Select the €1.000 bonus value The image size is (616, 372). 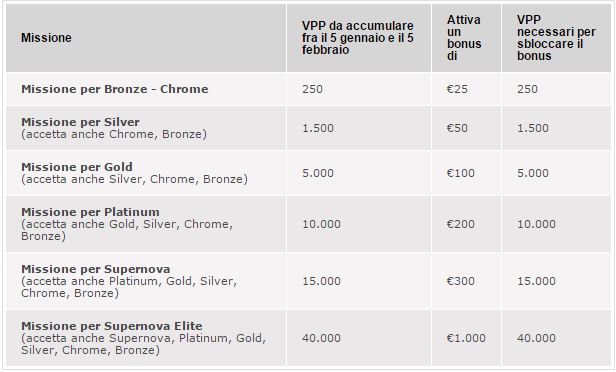click(466, 338)
